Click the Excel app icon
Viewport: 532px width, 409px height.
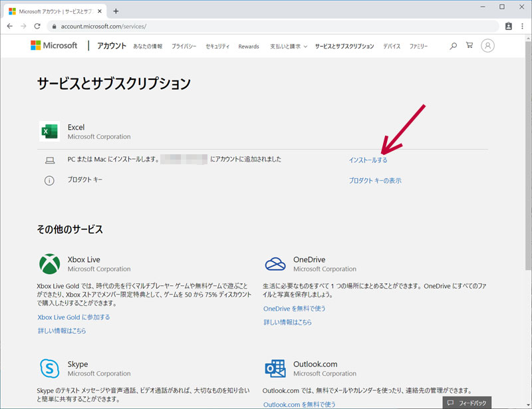point(49,131)
